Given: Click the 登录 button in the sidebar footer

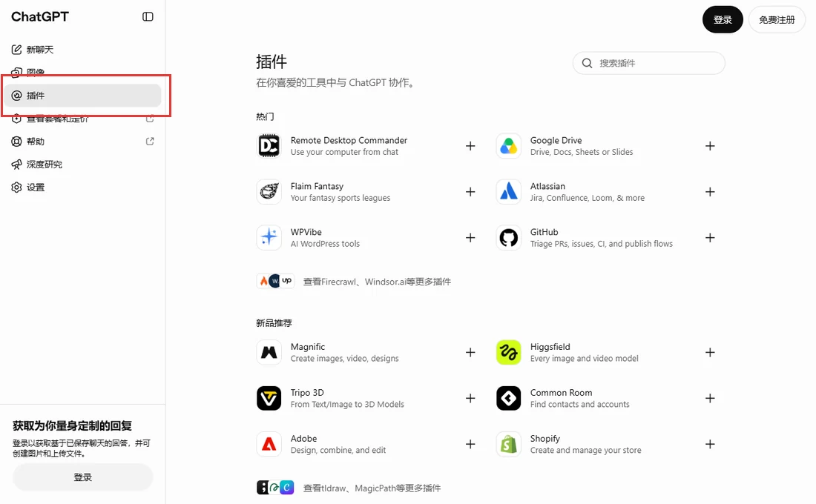Looking at the screenshot, I should click(x=83, y=477).
